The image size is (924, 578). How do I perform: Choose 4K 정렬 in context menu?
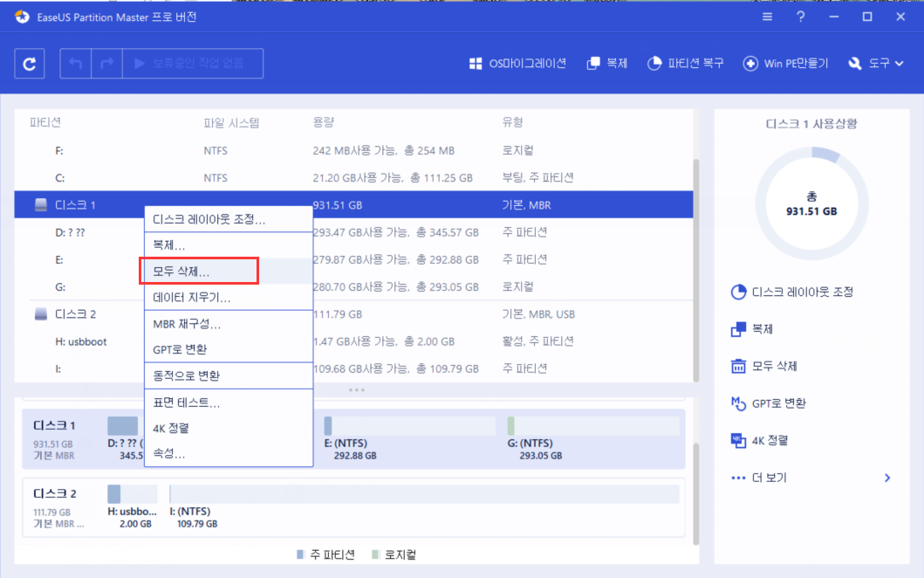click(229, 428)
